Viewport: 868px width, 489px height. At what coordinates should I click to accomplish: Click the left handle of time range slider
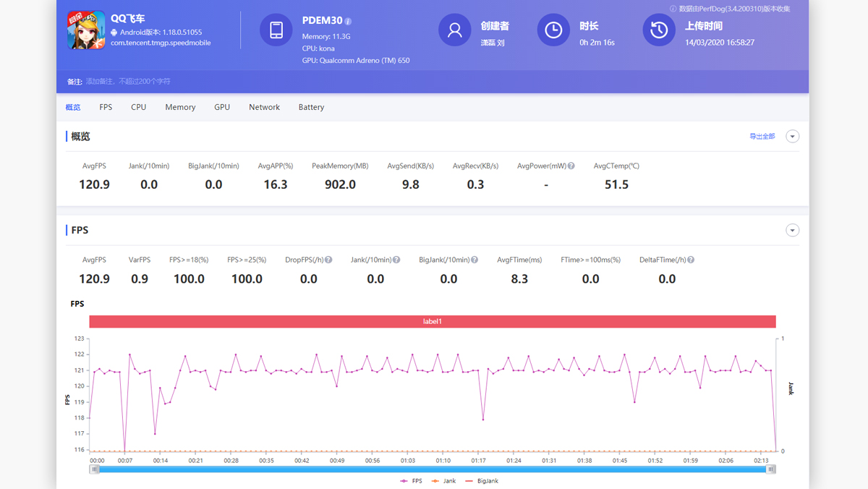point(94,469)
